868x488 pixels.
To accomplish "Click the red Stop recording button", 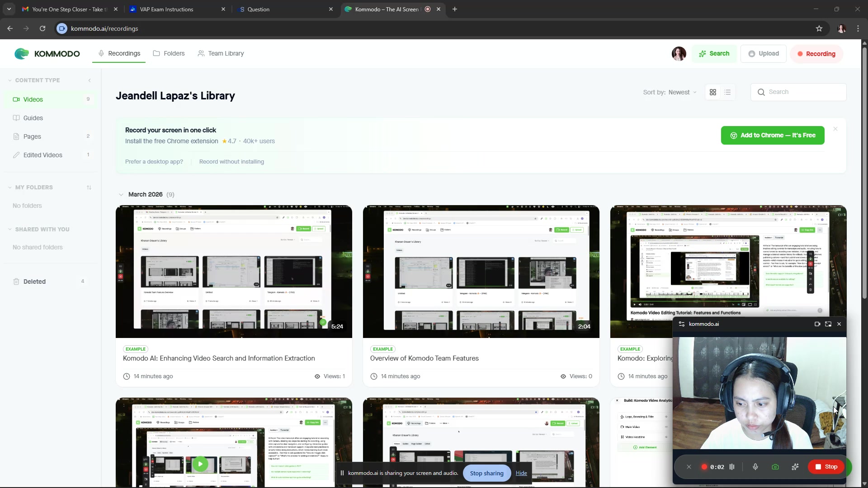I will point(826,467).
